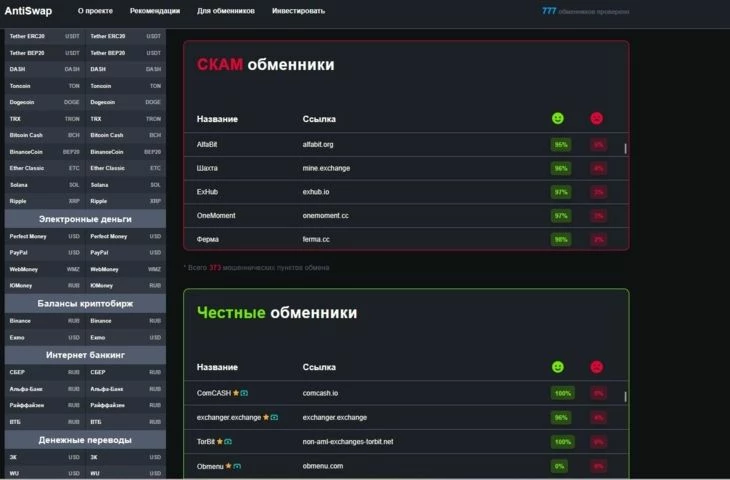Click the 373 scam exchangers count note
Image resolution: width=730 pixels, height=480 pixels.
pos(257,268)
